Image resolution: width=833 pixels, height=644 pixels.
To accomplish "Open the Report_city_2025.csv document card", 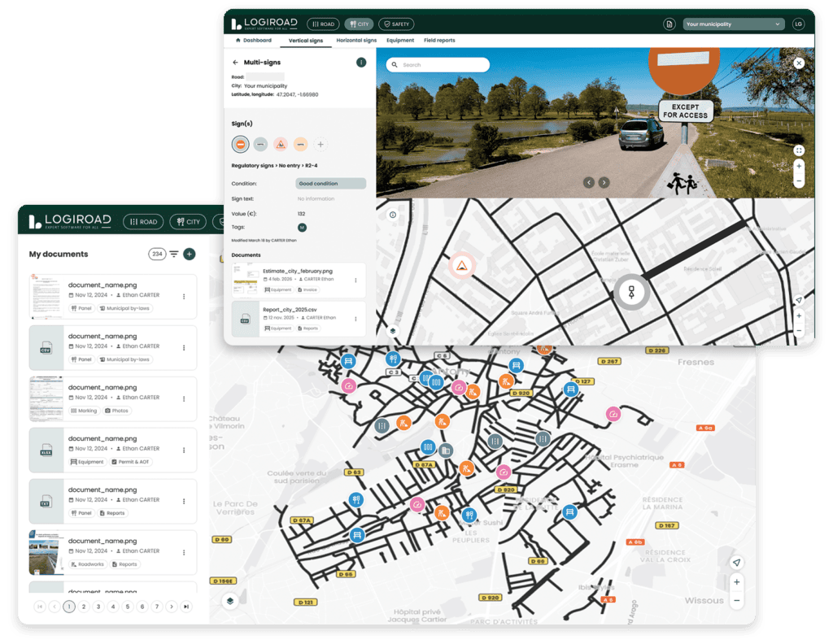I will (299, 319).
